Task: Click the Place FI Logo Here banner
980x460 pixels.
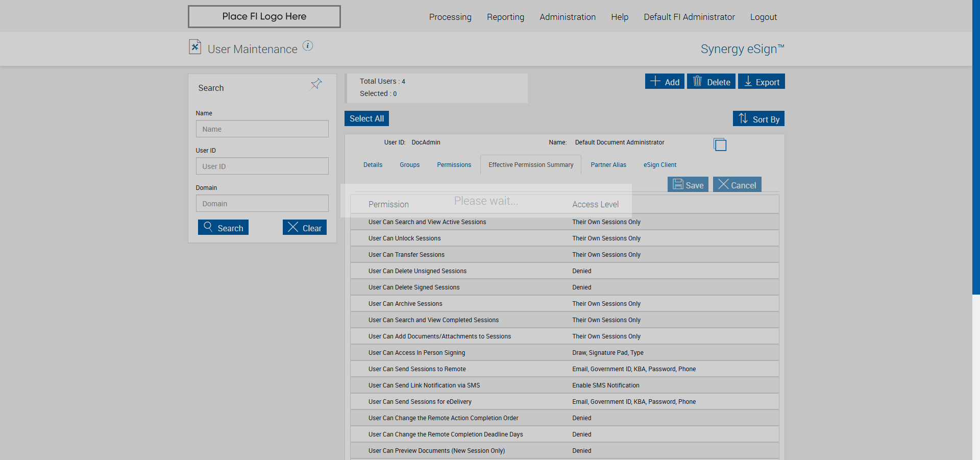Action: (x=264, y=16)
